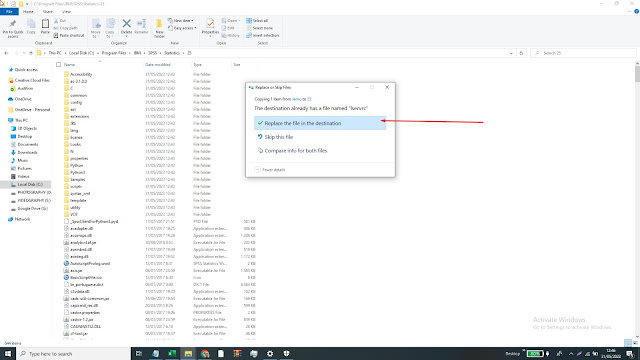Open Chrome from the taskbar
Screen dimensions: 640x360
point(205,353)
